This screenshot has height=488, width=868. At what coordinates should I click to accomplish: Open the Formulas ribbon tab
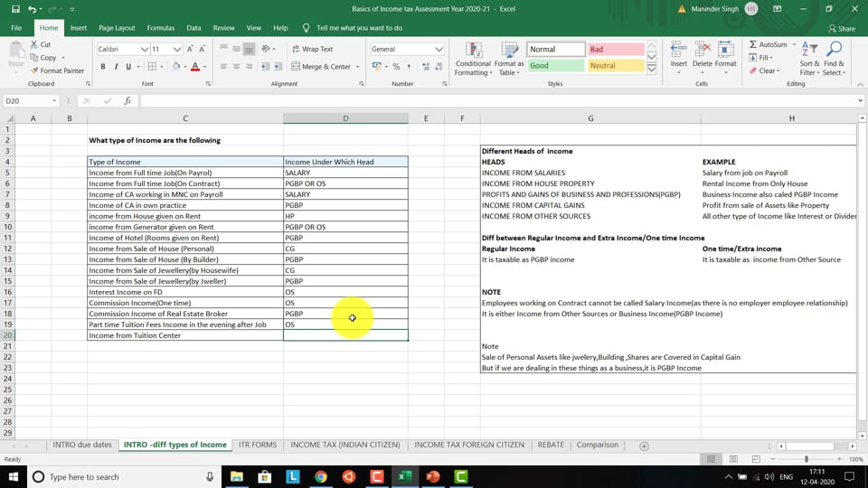coord(161,28)
